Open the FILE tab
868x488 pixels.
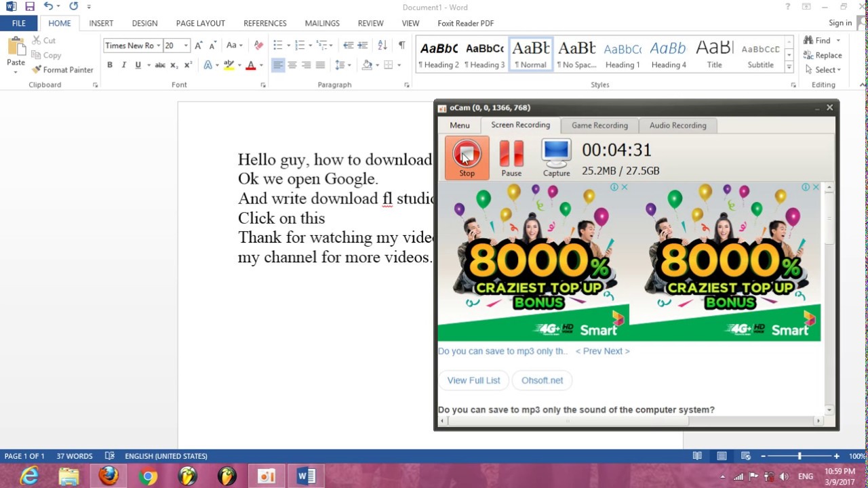click(x=18, y=23)
